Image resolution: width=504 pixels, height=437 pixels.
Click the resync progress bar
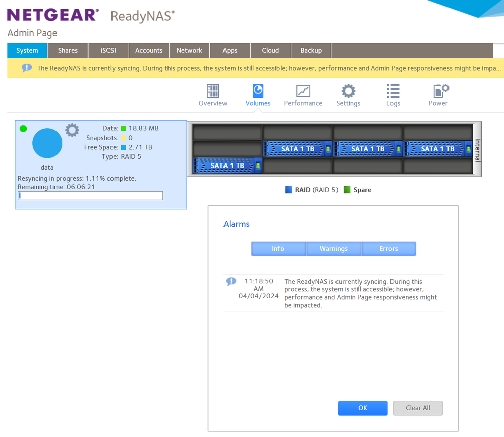tap(90, 196)
